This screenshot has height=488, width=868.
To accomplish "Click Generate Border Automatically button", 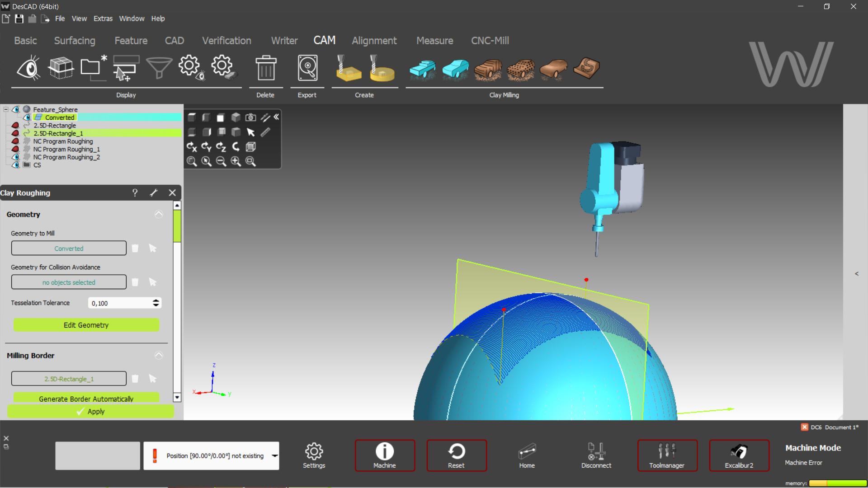I will (x=86, y=399).
